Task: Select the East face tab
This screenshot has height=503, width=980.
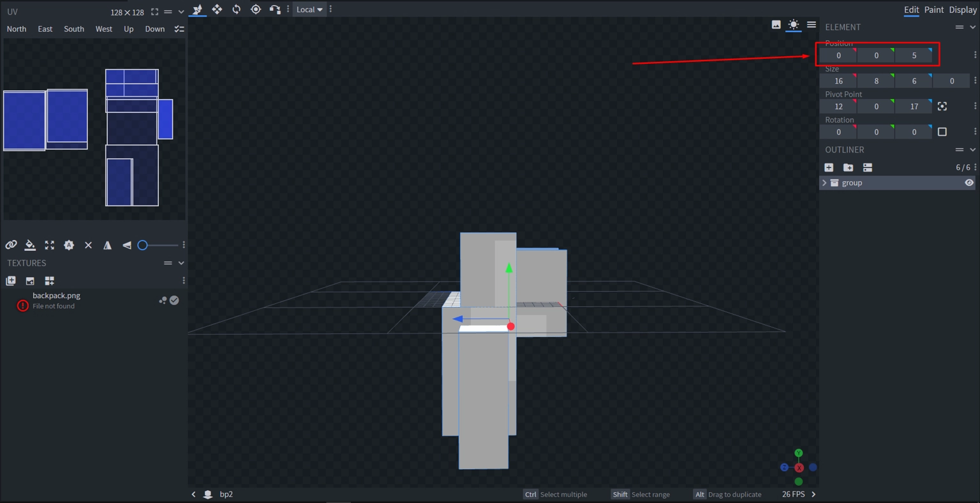Action: (45, 29)
